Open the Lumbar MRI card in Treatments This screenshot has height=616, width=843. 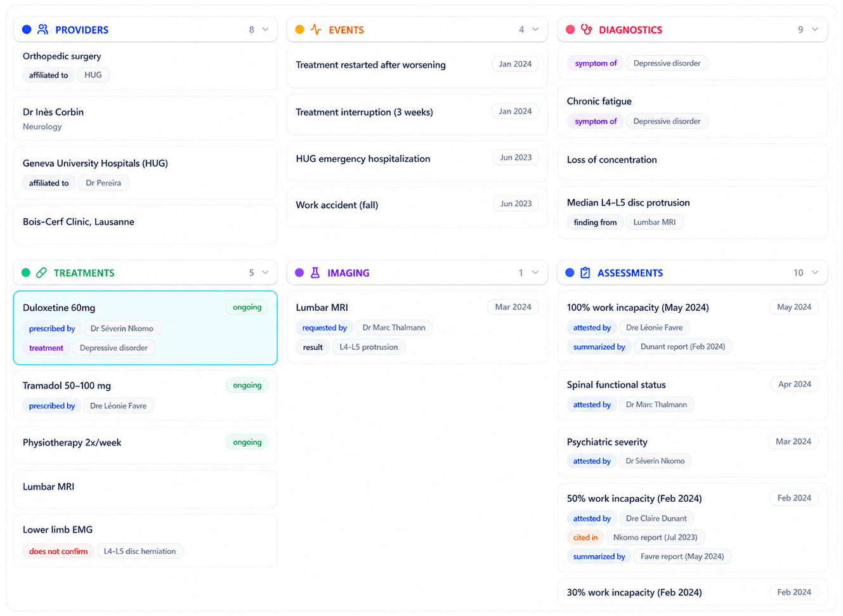pyautogui.click(x=145, y=488)
